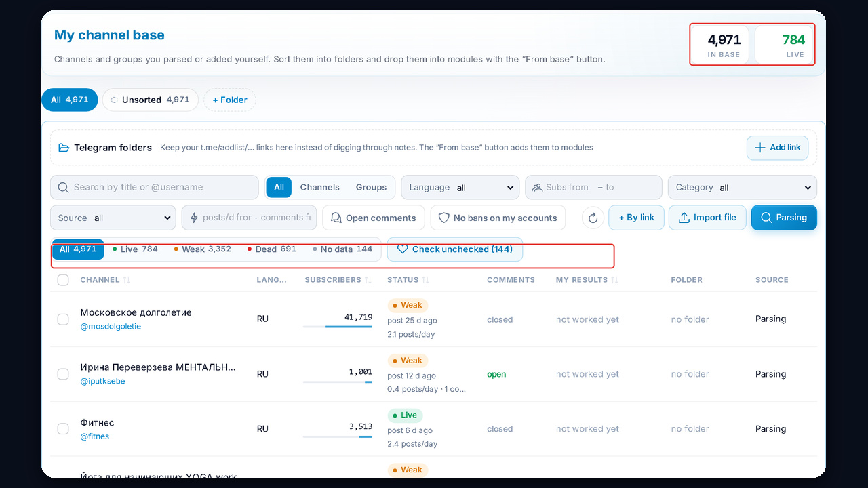
Task: Filter by Weak 3,352 status
Action: coord(202,249)
